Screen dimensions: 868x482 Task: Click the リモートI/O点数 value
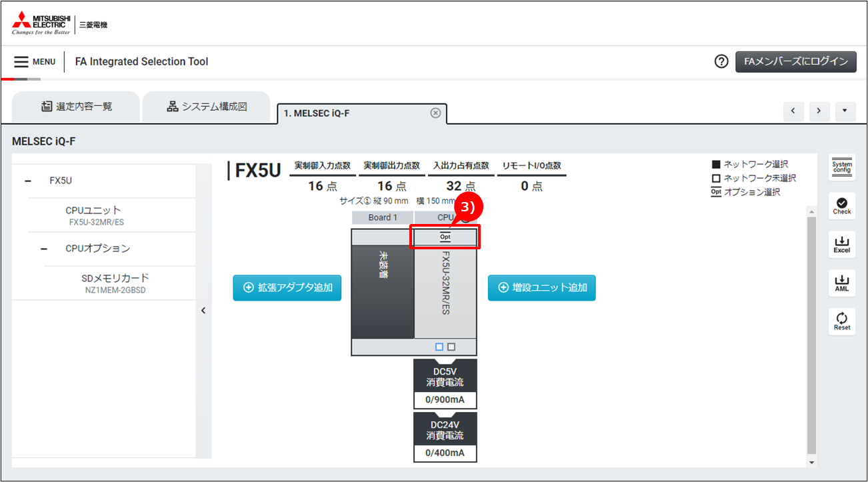coord(532,186)
